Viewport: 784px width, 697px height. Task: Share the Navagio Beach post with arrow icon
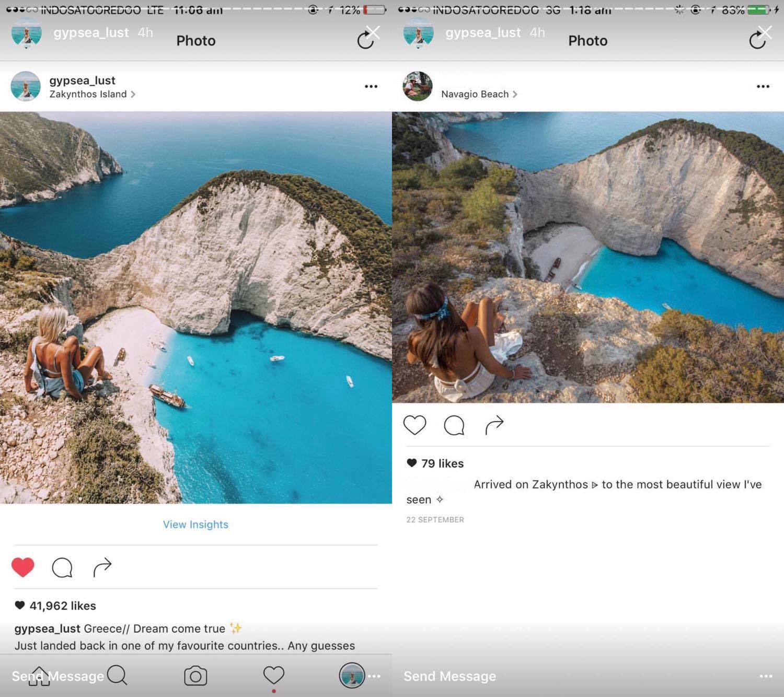pyautogui.click(x=494, y=425)
